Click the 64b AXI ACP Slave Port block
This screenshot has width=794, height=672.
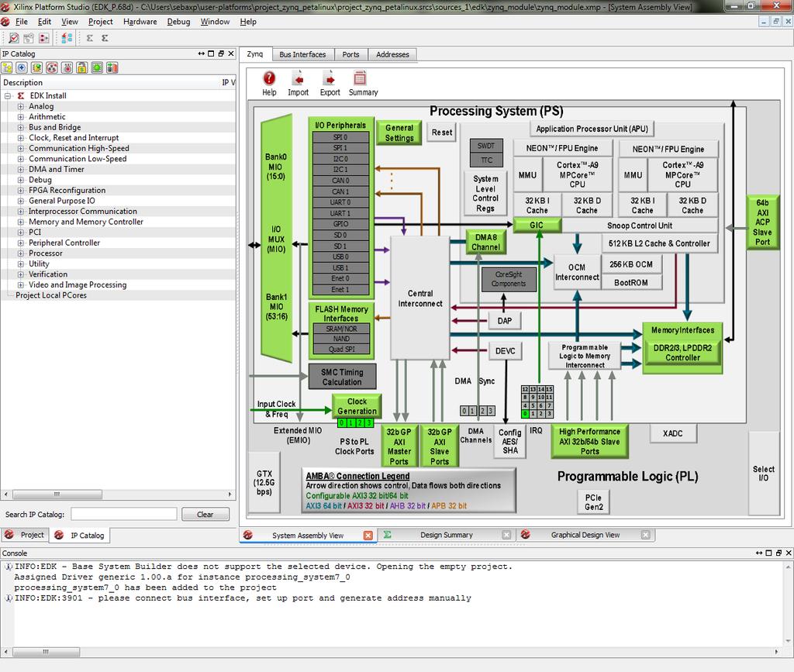coord(763,222)
